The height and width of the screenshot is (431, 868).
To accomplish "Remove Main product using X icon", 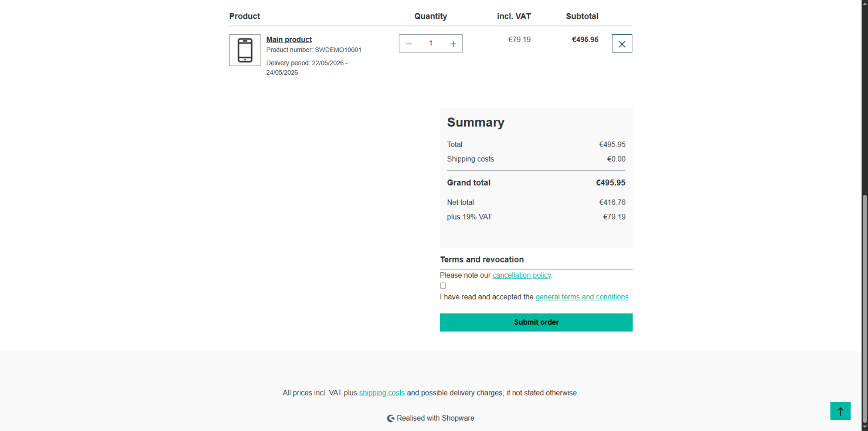I will tap(622, 44).
